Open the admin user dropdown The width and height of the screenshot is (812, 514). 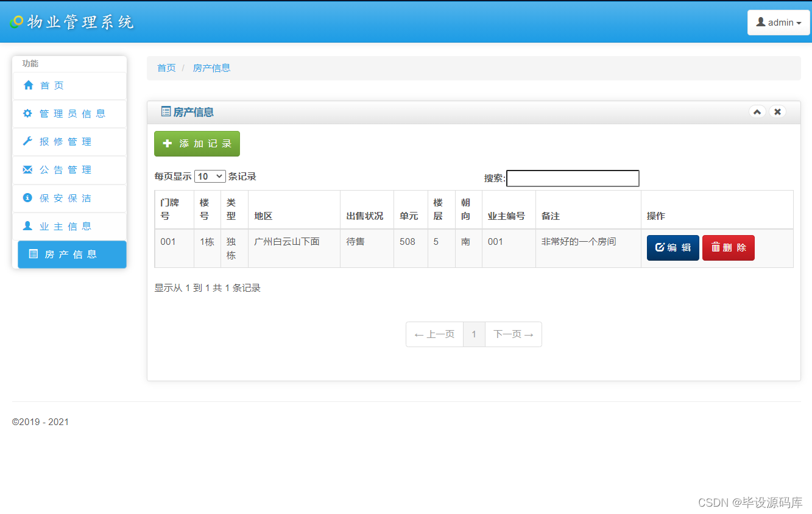(x=778, y=23)
